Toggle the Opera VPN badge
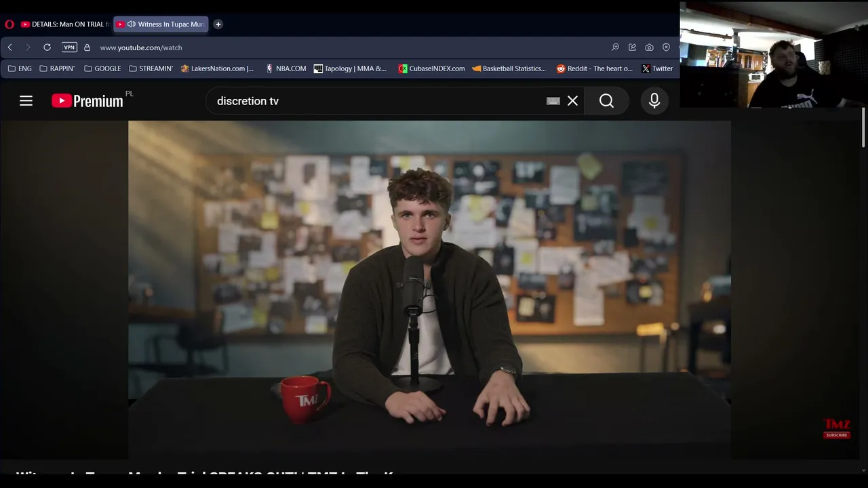 tap(69, 47)
